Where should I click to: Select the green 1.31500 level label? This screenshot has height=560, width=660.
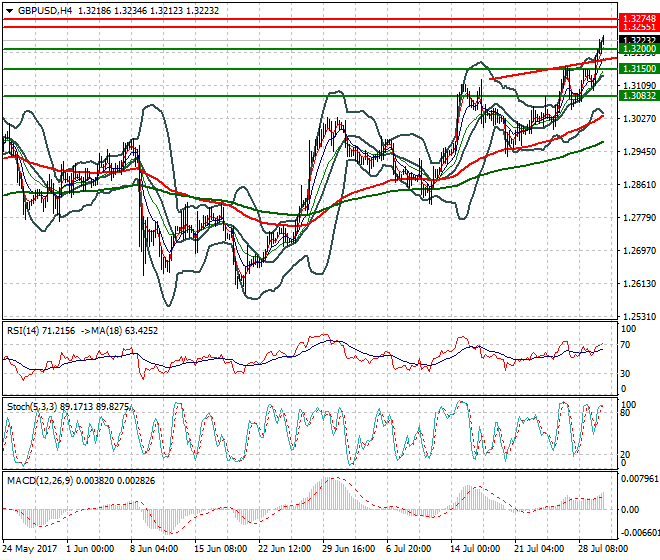click(x=639, y=69)
